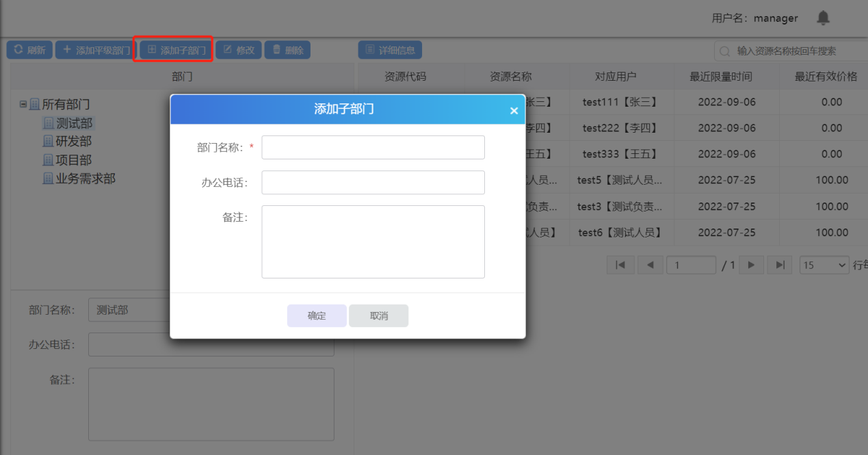The image size is (868, 455).
Task: Jump to the last page of results
Action: click(779, 265)
